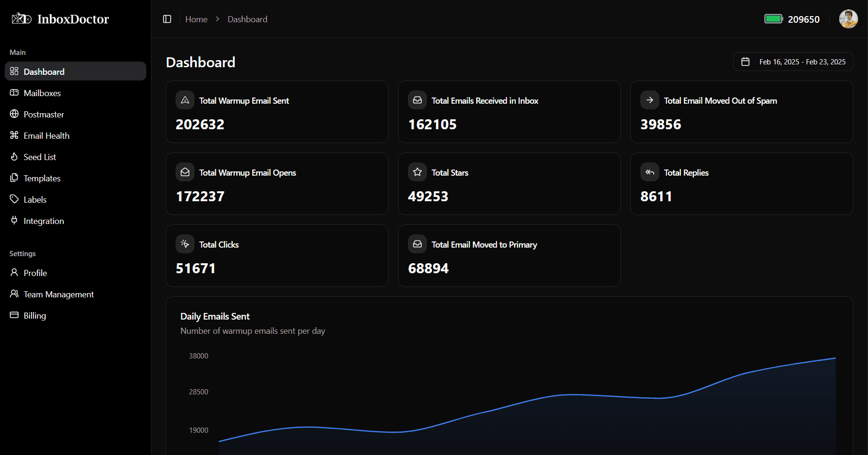Click the Total Warmup Email Sent icon

tap(185, 100)
